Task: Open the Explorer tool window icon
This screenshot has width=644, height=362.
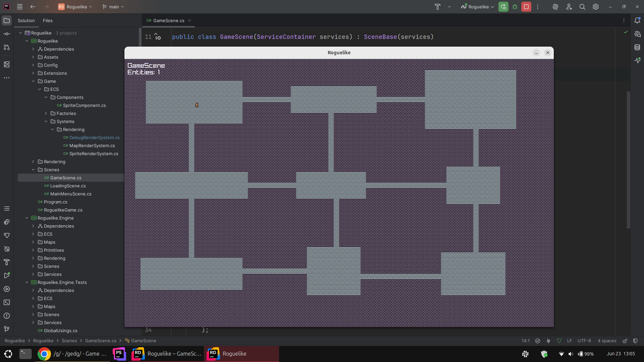Action: [7, 20]
